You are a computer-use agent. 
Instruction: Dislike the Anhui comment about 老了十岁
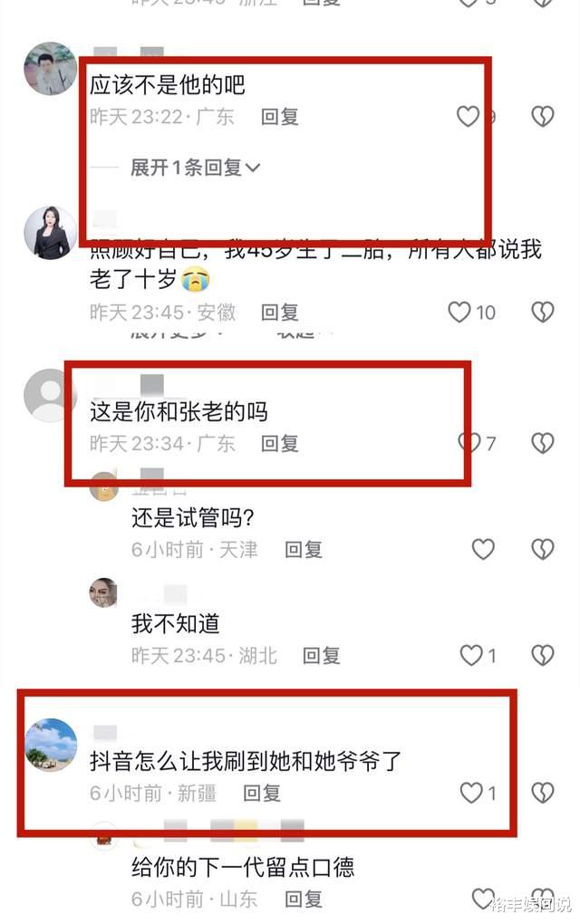pyautogui.click(x=542, y=312)
